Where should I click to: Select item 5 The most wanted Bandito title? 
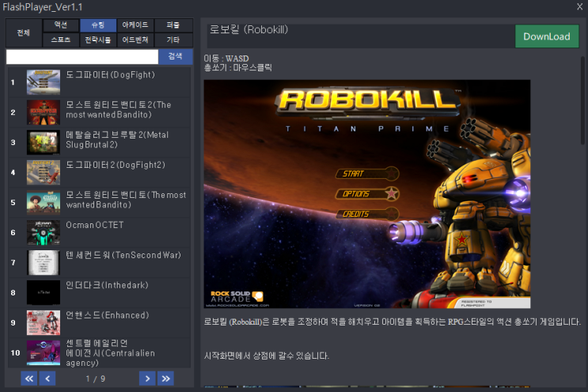point(126,200)
